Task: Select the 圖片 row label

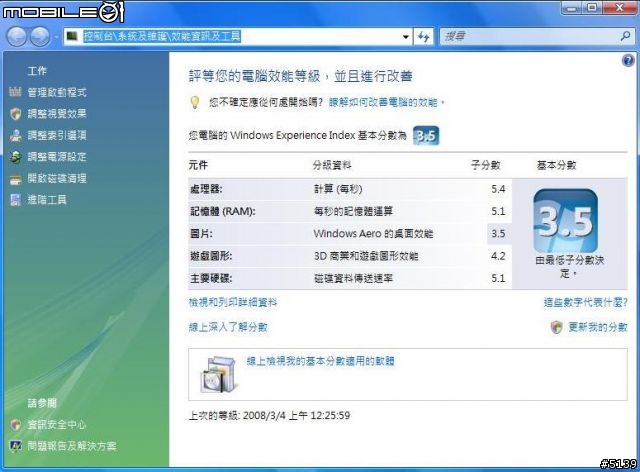Action: pos(201,234)
